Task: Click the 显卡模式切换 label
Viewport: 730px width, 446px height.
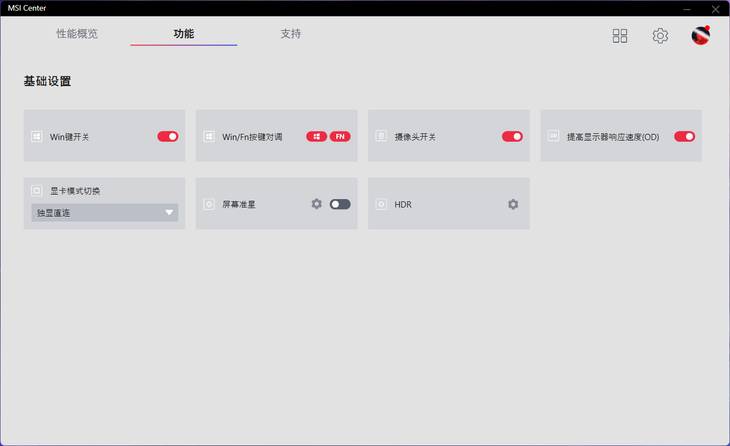Action: point(75,191)
